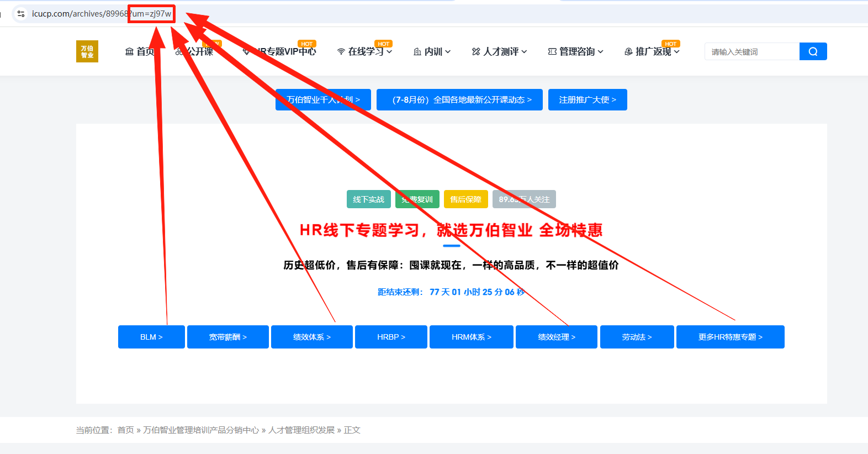Open the 更多HR特惠专题 button
This screenshot has height=454, width=868.
pyautogui.click(x=730, y=337)
